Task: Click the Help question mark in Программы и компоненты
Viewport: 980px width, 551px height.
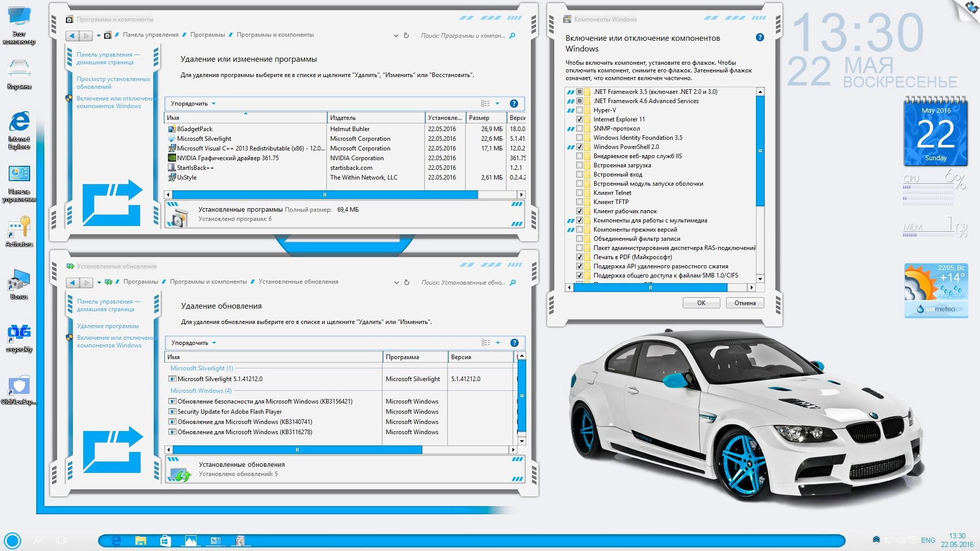Action: coord(515,104)
